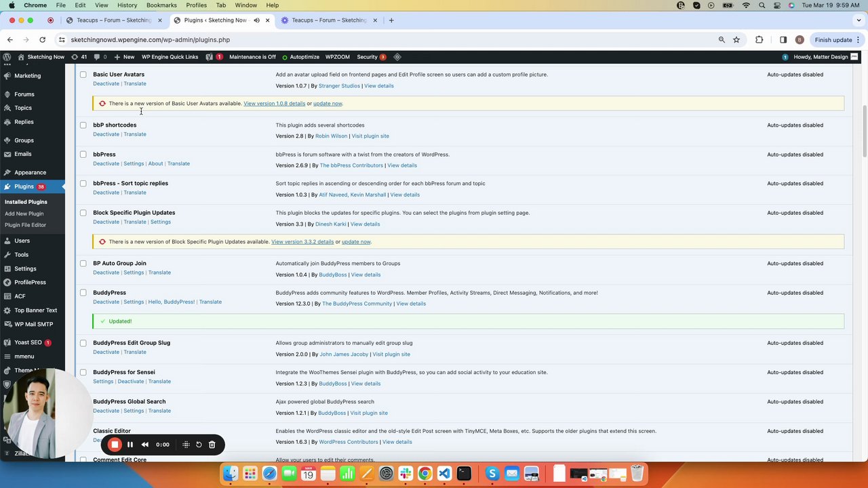Switch to the first Teacups – Forum tab
The image size is (868, 488).
pos(113,20)
